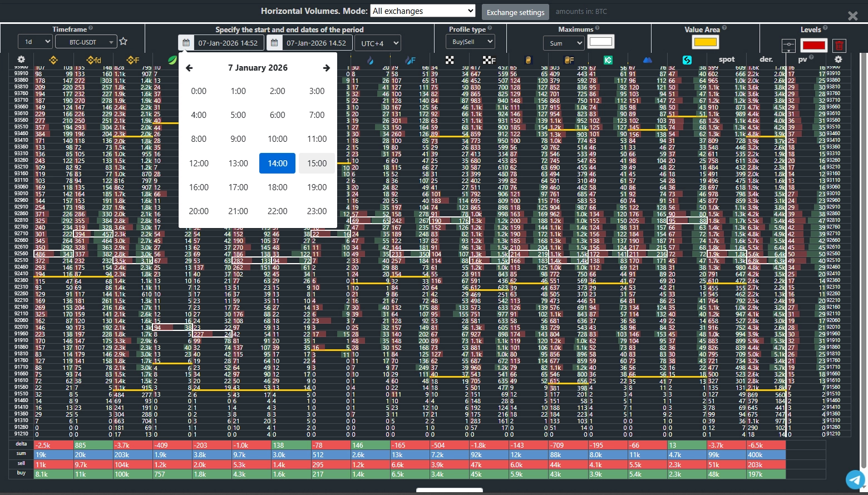The image size is (868, 495).
Task: Click the add level line icon
Action: click(x=788, y=46)
